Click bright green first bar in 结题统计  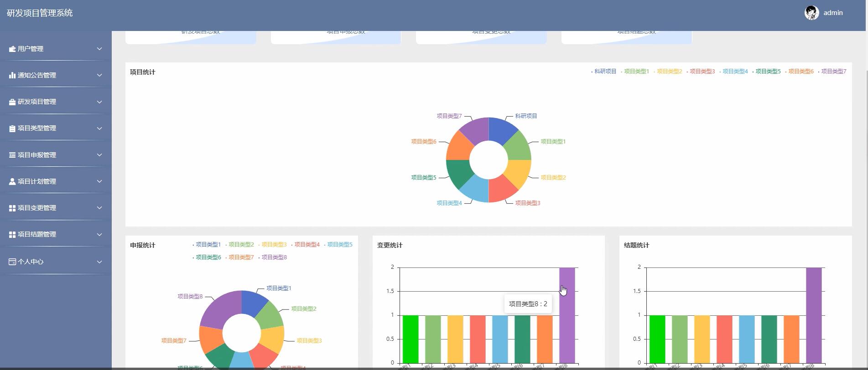coord(657,339)
